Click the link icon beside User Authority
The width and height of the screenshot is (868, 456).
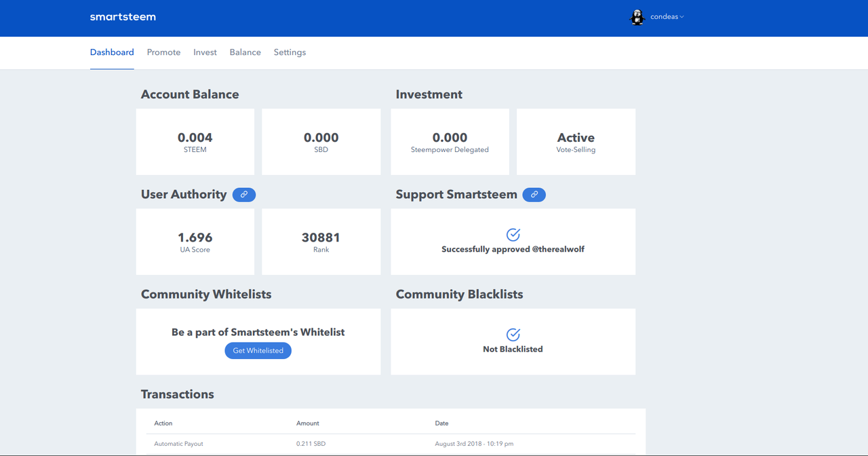pos(244,195)
